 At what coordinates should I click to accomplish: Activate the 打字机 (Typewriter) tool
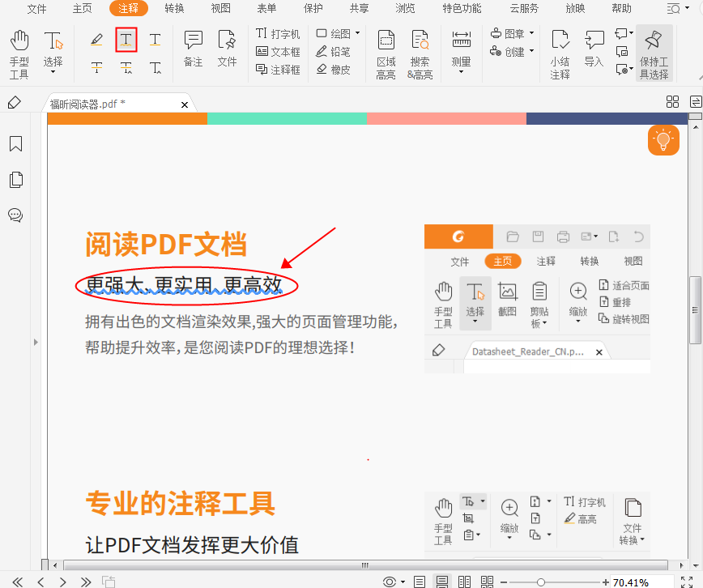click(279, 34)
